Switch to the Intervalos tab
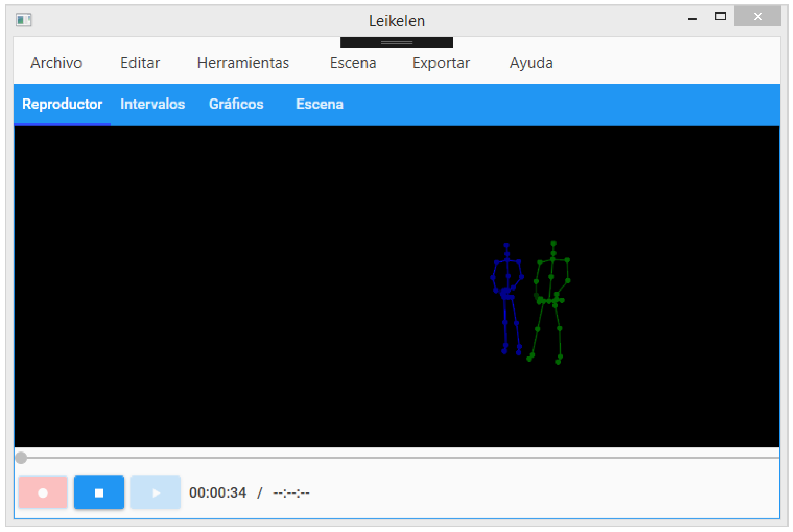The image size is (793, 532). tap(152, 104)
